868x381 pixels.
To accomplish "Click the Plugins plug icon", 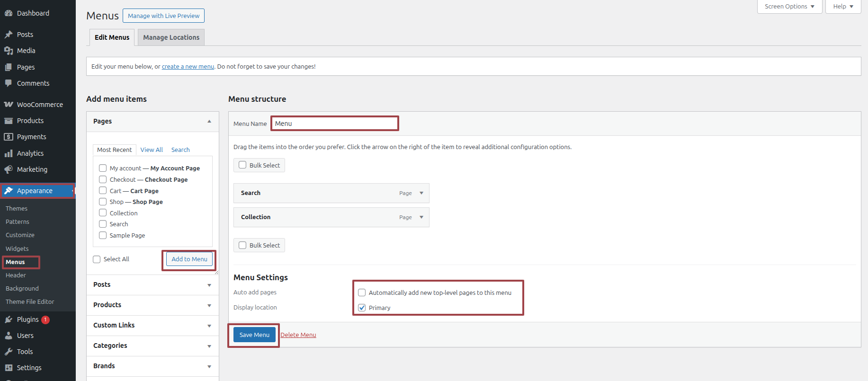I will [x=9, y=319].
